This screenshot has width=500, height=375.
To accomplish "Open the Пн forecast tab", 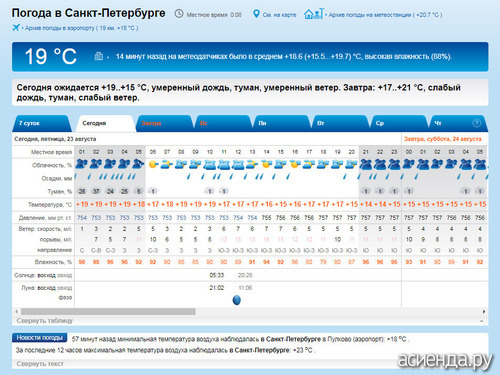I will pos(281,123).
